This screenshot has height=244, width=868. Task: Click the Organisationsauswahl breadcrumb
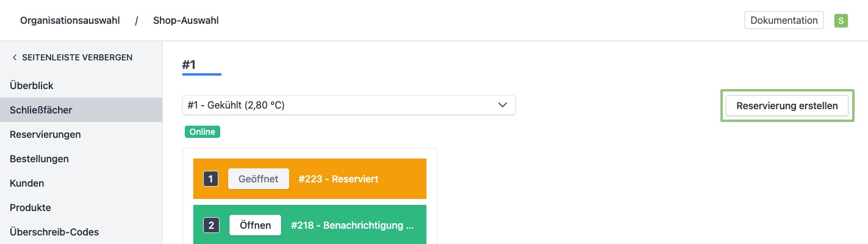pos(68,21)
